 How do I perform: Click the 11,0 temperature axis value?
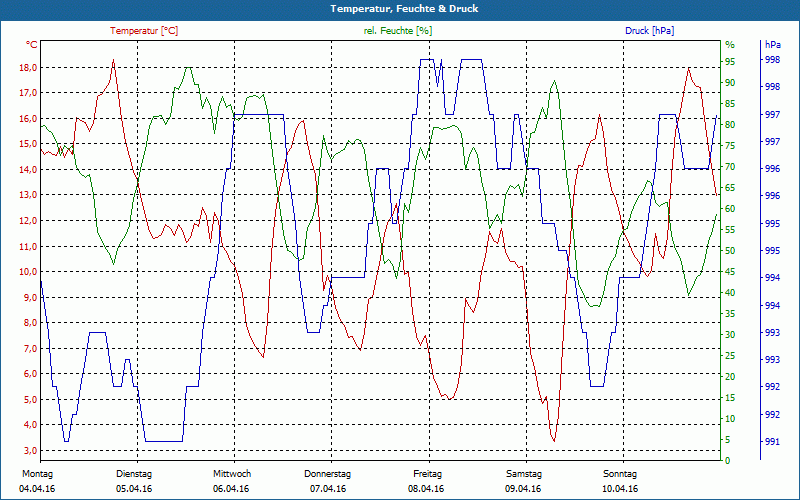pyautogui.click(x=28, y=246)
